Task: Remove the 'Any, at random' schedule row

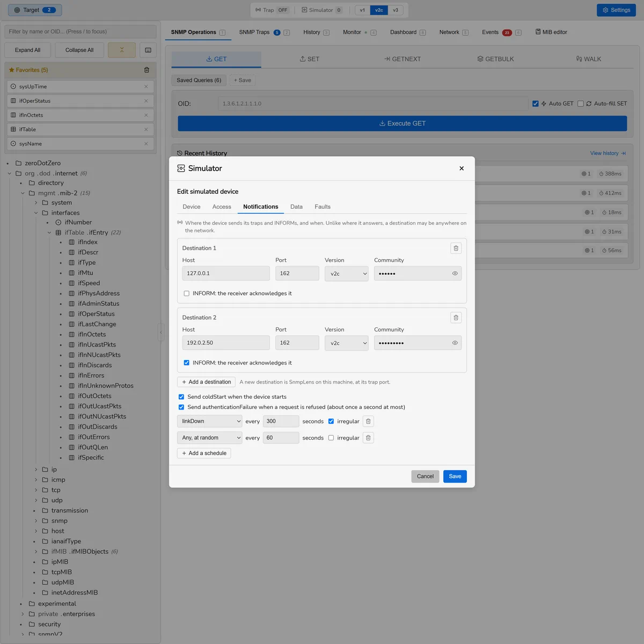Action: [368, 438]
